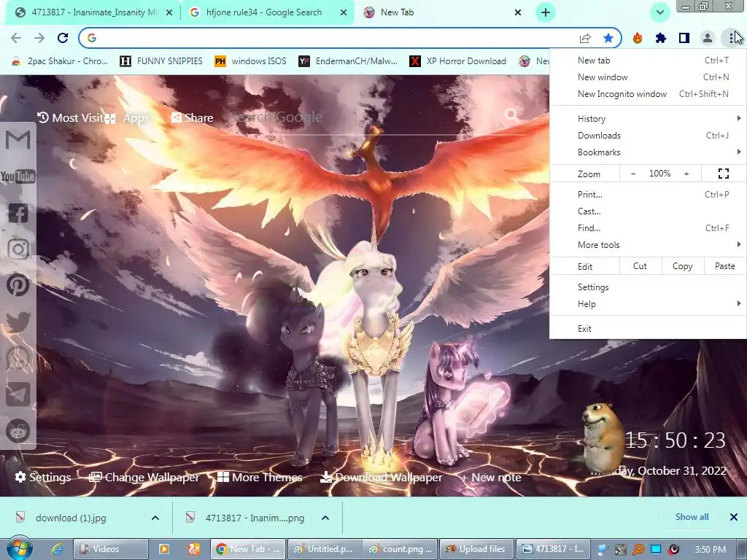This screenshot has width=747, height=560.
Task: Choose Exit in the Chrome menu
Action: pyautogui.click(x=648, y=329)
